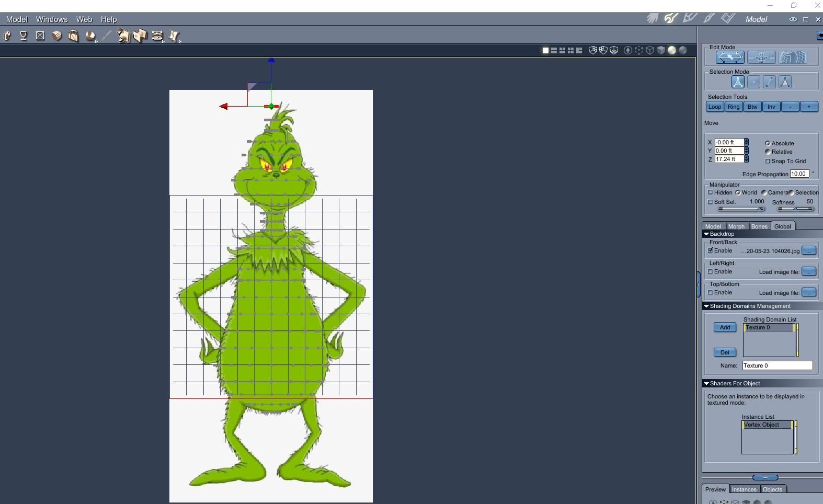Click the striped bridge tool icon
823x504 pixels.
tap(157, 36)
